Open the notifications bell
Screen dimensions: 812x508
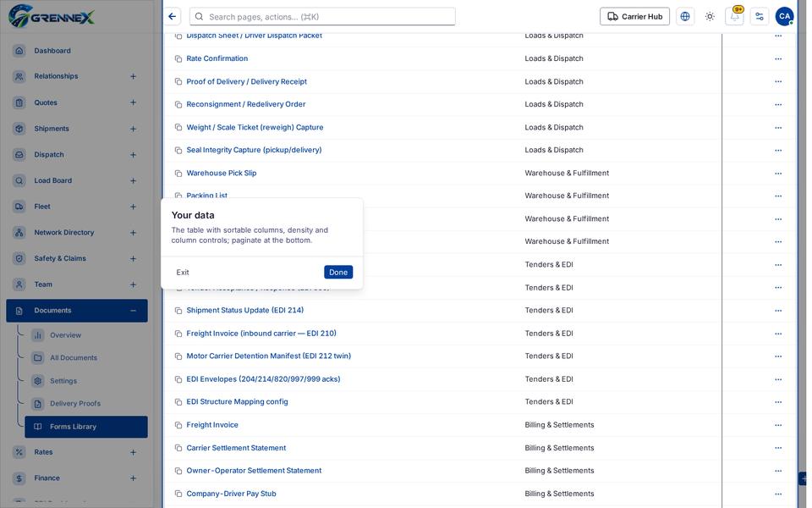pos(735,17)
